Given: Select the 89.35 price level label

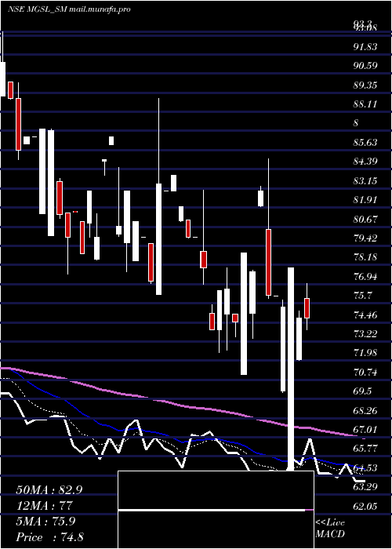Looking at the screenshot, I should pos(365,85).
